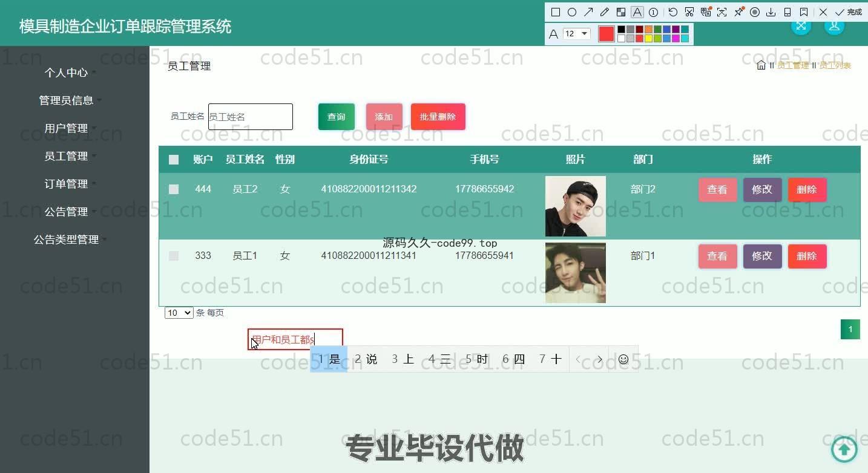Pick the yellow color swatch

(x=648, y=39)
